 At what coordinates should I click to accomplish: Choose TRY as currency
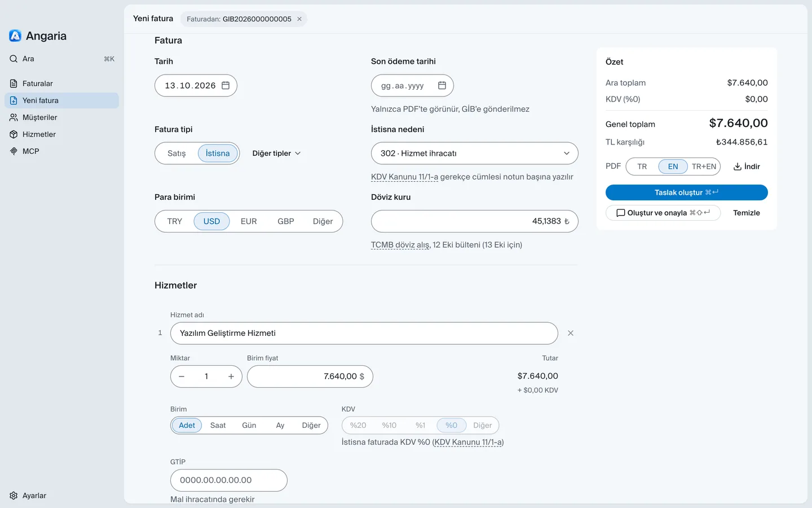coord(175,221)
